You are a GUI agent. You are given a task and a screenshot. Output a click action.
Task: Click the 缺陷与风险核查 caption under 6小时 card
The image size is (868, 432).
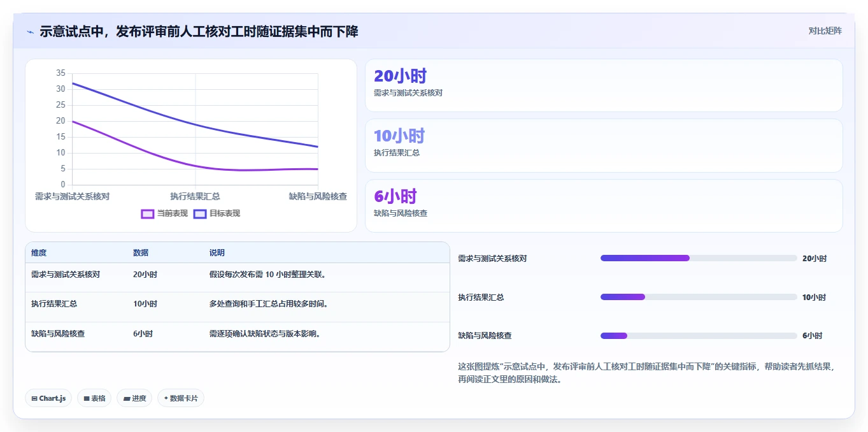[401, 213]
